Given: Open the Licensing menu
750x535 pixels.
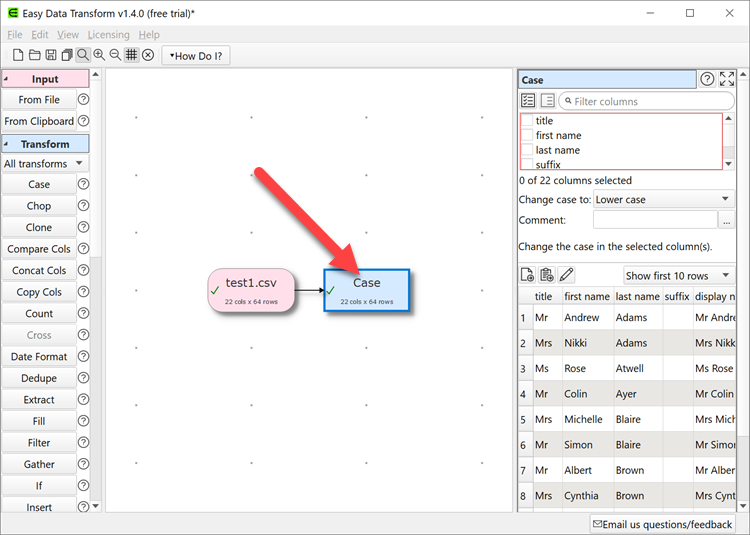Looking at the screenshot, I should (x=108, y=35).
